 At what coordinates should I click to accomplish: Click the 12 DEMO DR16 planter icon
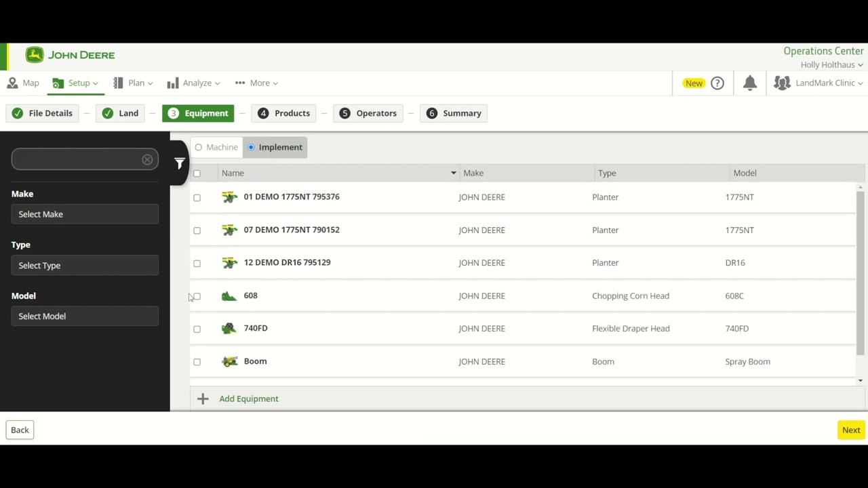tap(230, 263)
